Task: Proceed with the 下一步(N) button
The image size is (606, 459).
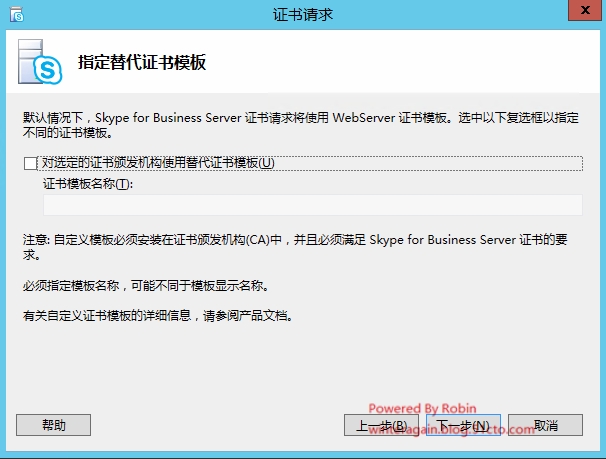Action: click(463, 425)
